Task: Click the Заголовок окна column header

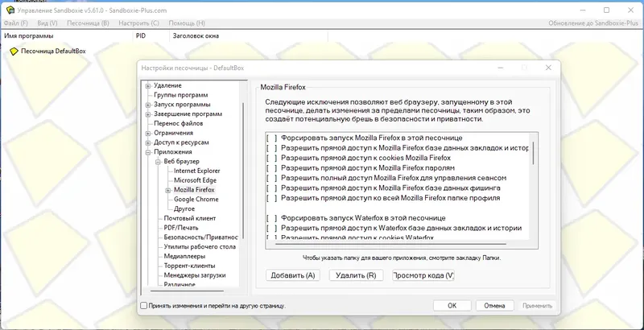Action: 196,35
